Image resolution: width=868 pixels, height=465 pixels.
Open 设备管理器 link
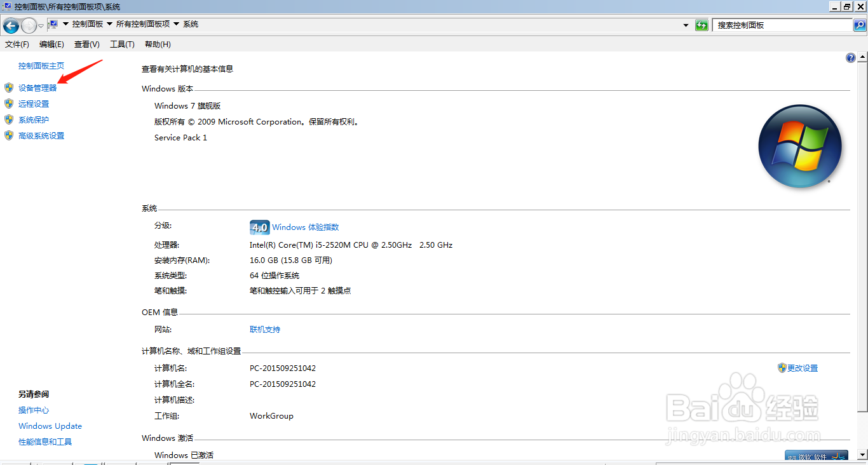pos(37,88)
